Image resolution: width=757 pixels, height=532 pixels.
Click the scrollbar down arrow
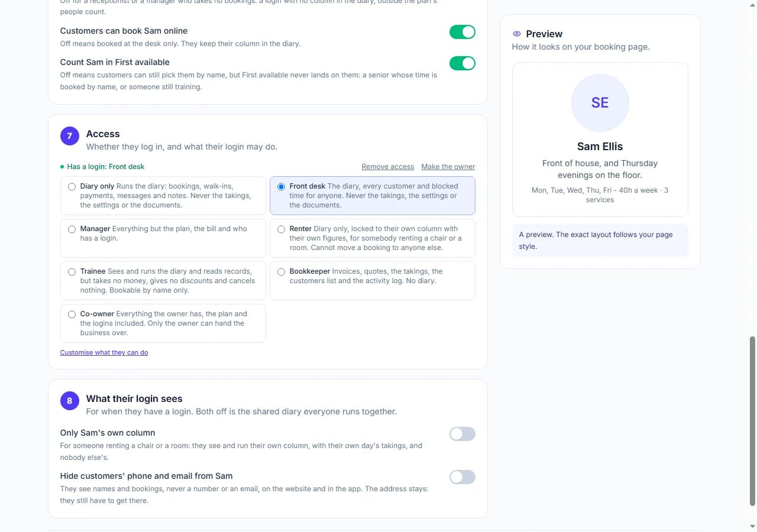click(x=752, y=526)
